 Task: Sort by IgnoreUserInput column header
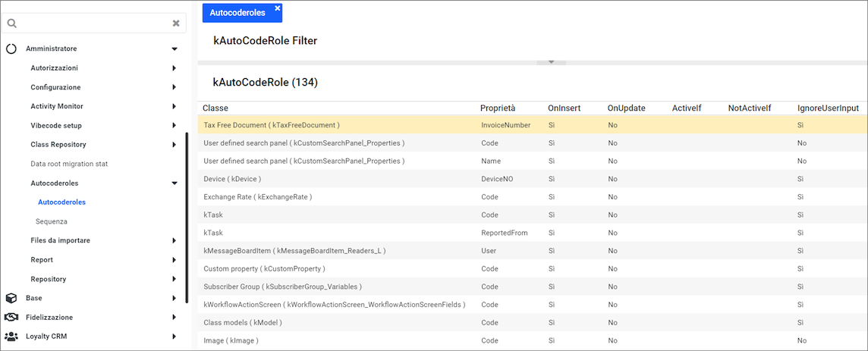(828, 108)
